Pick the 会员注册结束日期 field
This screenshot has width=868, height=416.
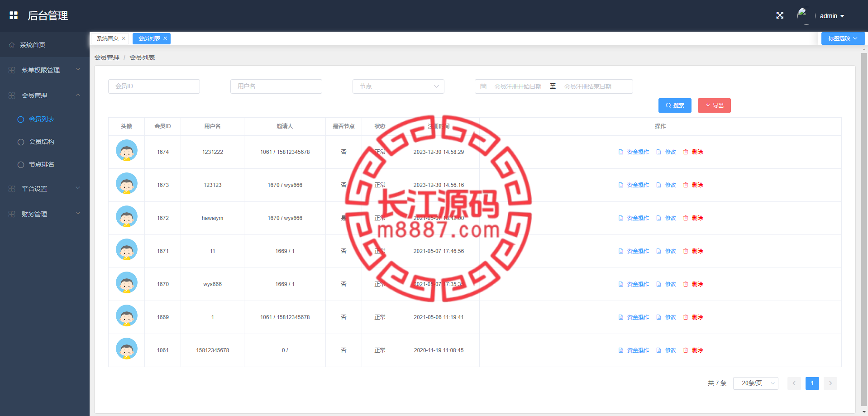coord(587,86)
